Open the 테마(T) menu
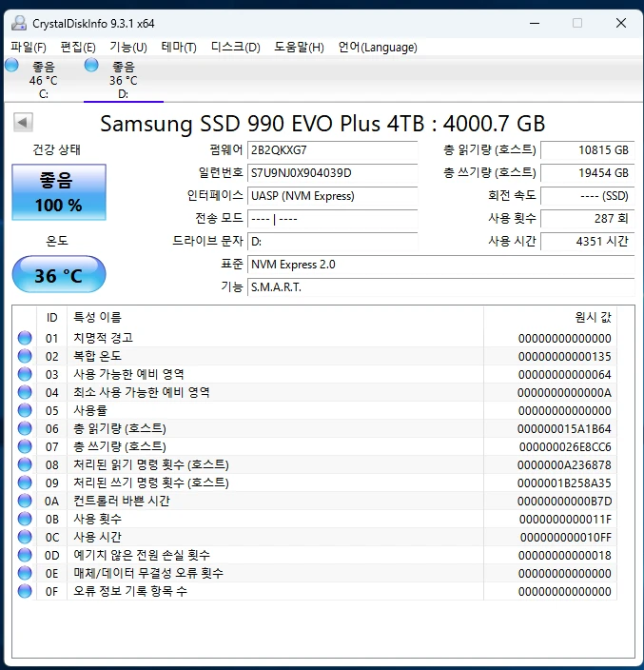644x670 pixels. click(179, 47)
